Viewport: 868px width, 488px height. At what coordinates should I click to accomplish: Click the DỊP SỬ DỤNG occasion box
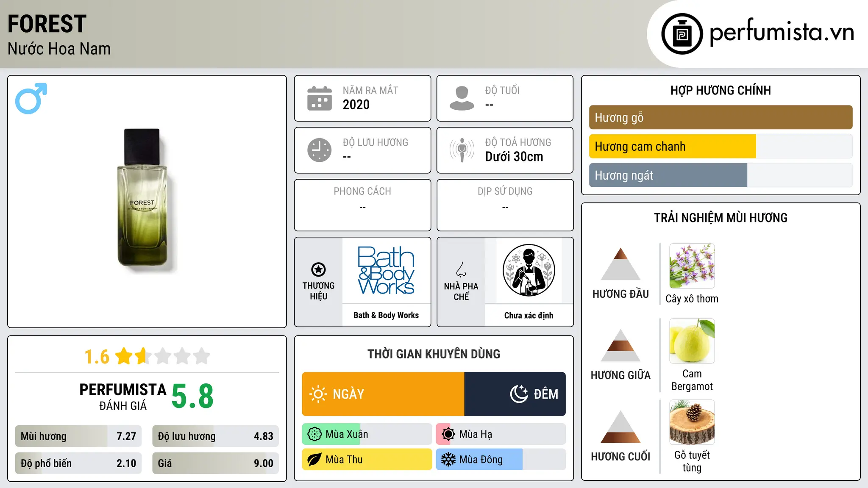pyautogui.click(x=505, y=205)
